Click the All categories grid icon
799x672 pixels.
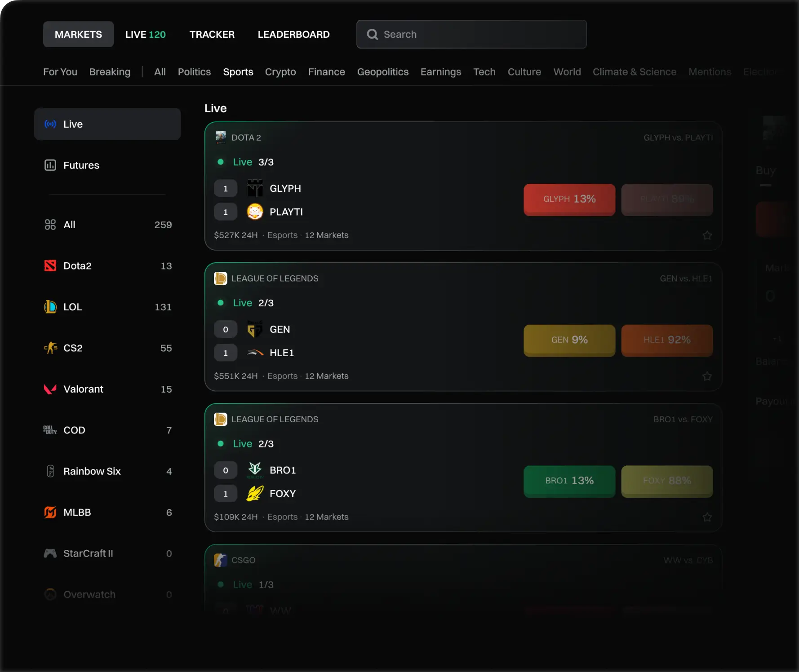(50, 225)
